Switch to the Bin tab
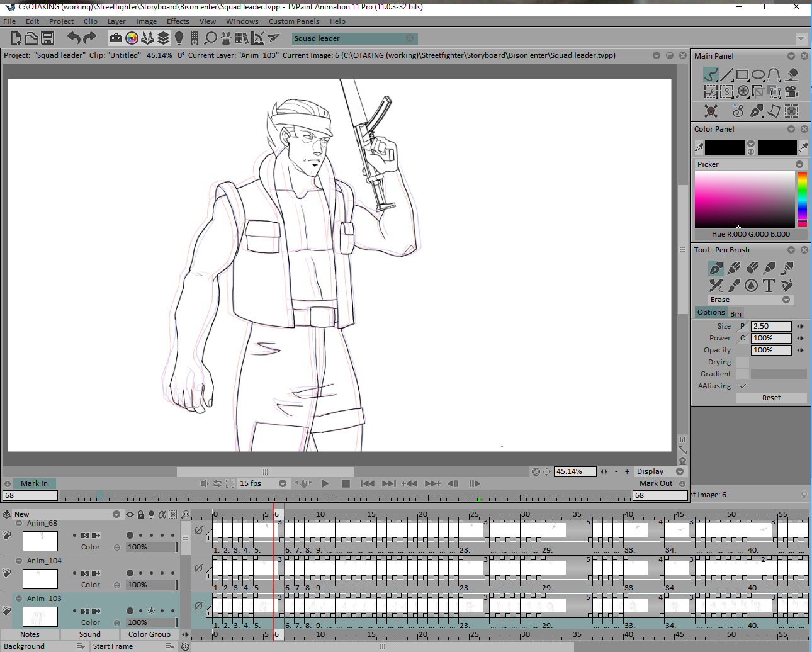Image resolution: width=812 pixels, height=652 pixels. pyautogui.click(x=736, y=313)
